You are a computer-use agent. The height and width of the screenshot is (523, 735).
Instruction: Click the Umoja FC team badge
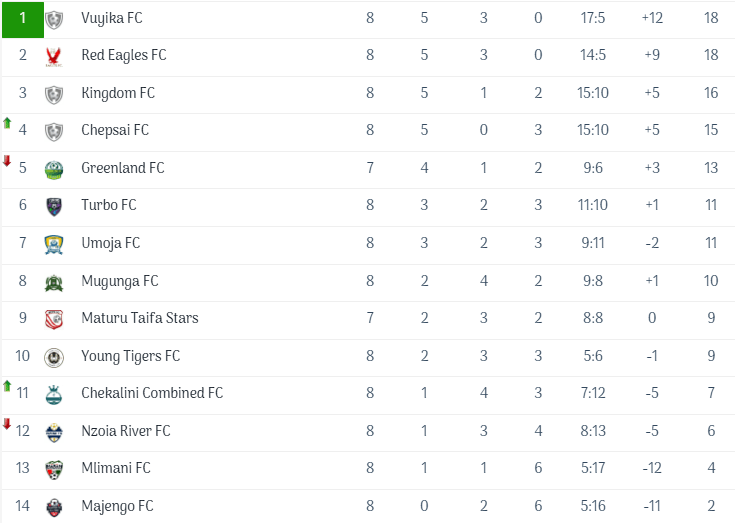pyautogui.click(x=54, y=244)
